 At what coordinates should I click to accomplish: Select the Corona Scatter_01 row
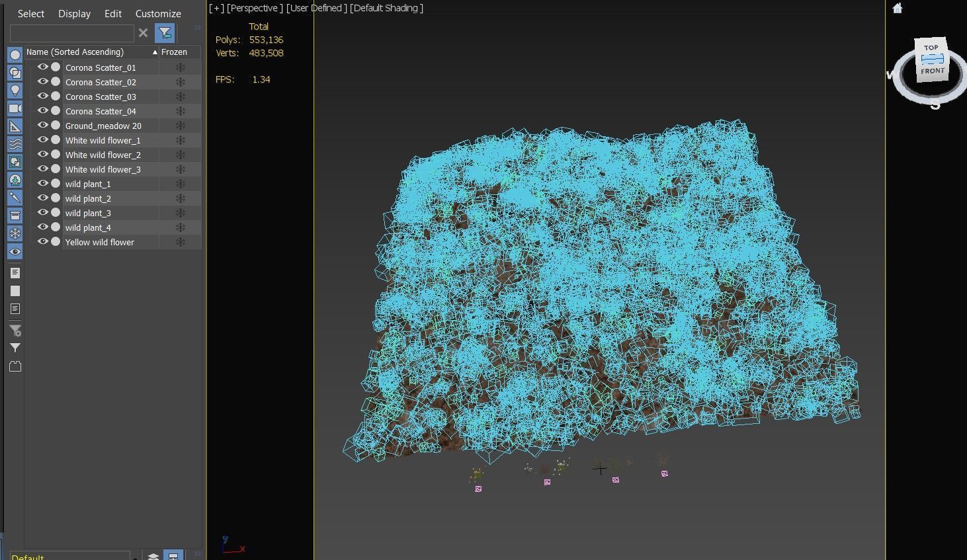113,67
